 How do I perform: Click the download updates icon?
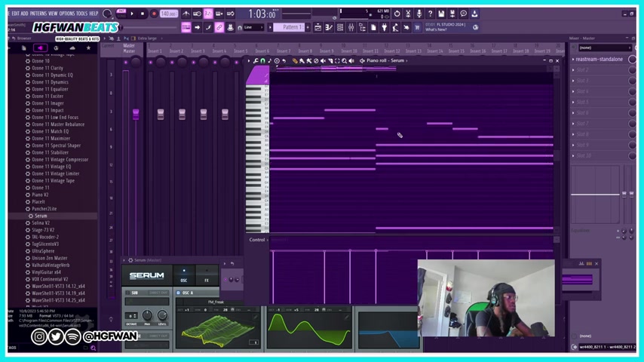click(474, 14)
